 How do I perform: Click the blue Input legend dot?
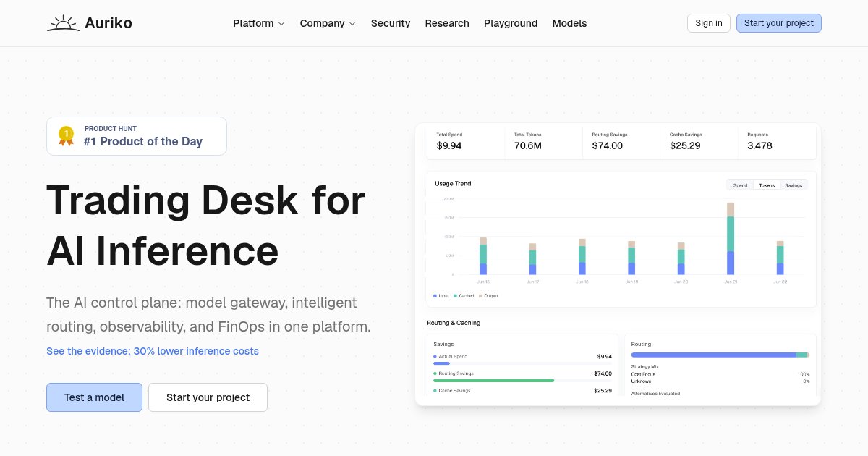point(434,296)
